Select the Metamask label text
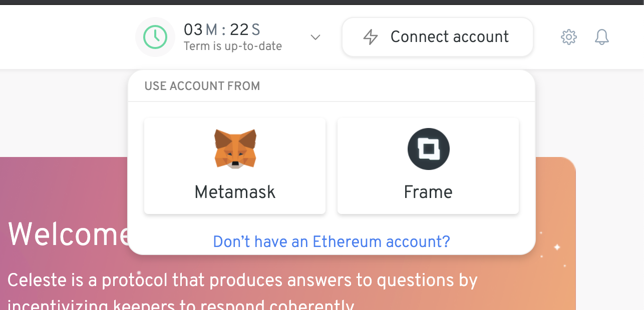 coord(235,192)
